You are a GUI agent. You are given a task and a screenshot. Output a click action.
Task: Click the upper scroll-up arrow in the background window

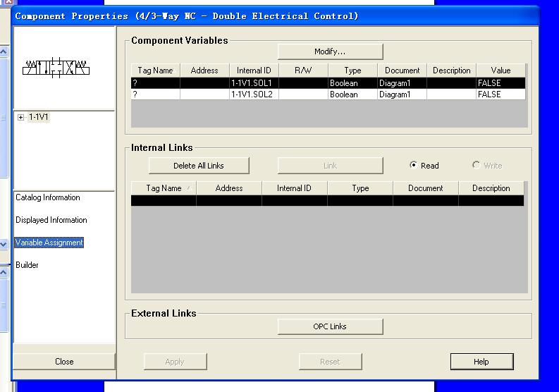click(4, 52)
